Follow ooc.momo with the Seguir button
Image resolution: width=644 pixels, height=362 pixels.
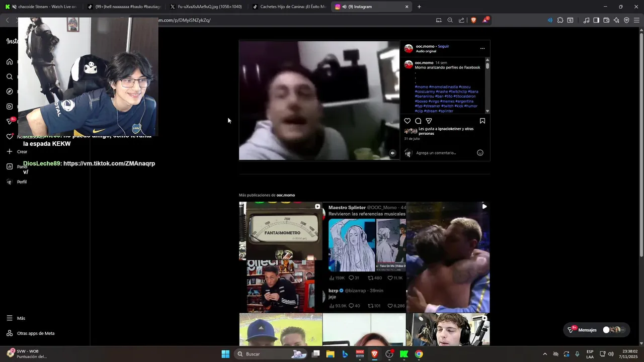coord(443,46)
